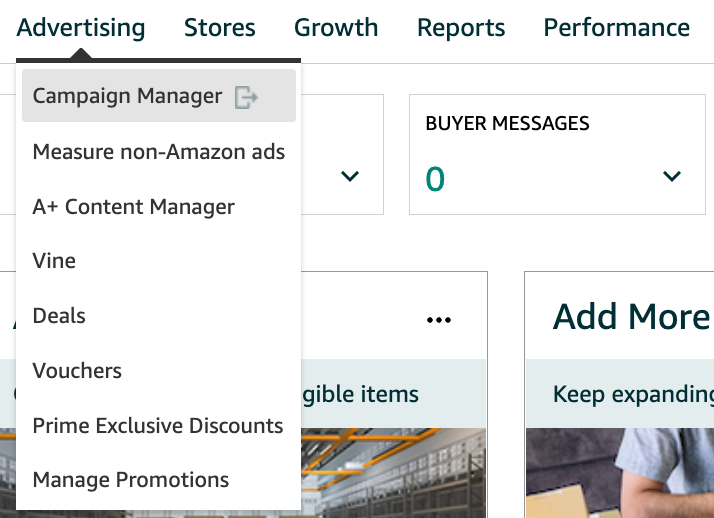Click the Add More card heading

(x=633, y=317)
